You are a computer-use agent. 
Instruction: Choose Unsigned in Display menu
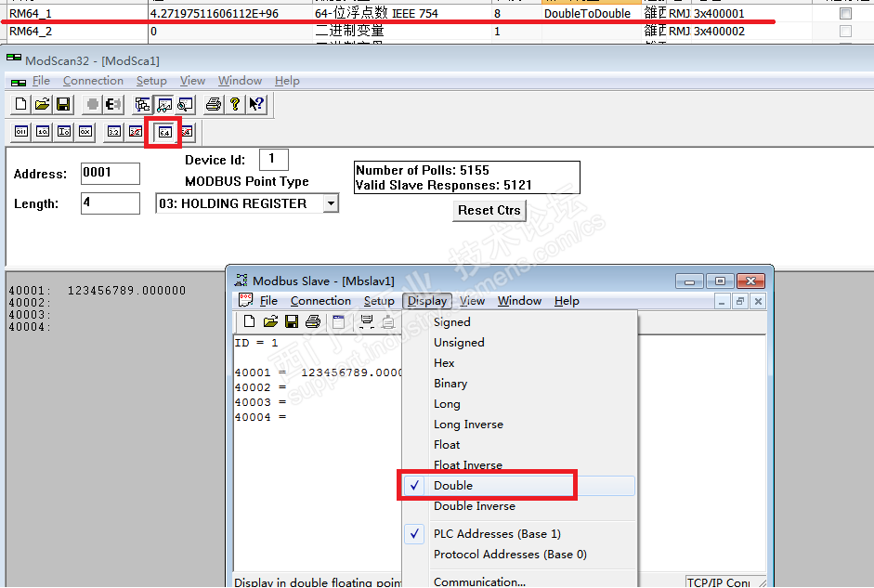coord(518,343)
